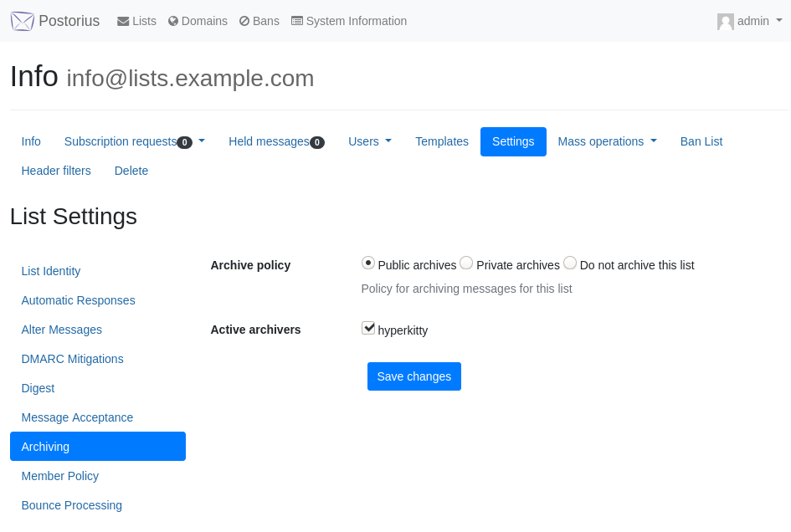Click the admin avatar image

pyautogui.click(x=726, y=22)
